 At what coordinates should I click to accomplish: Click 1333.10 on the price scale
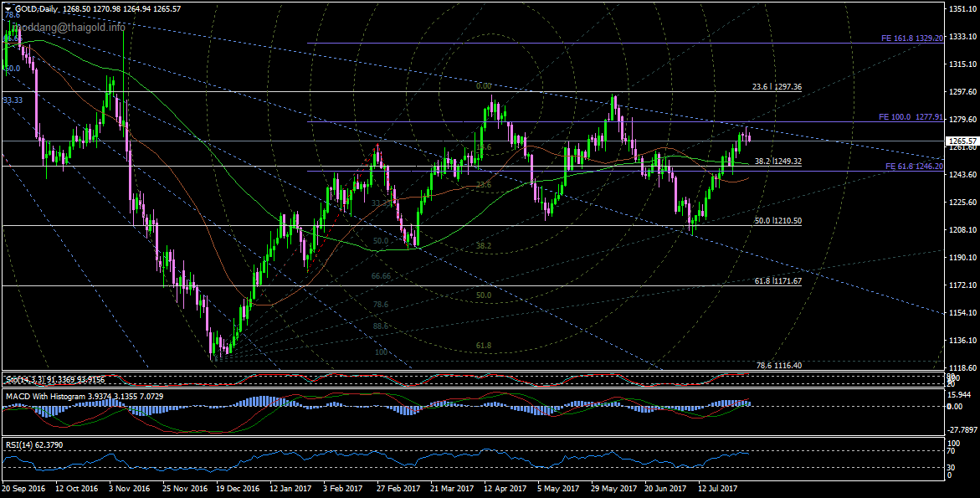click(962, 36)
